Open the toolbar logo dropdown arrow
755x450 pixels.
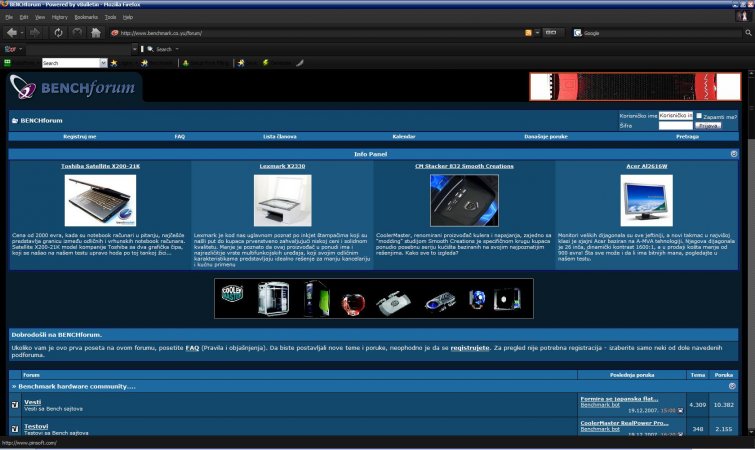[21, 49]
